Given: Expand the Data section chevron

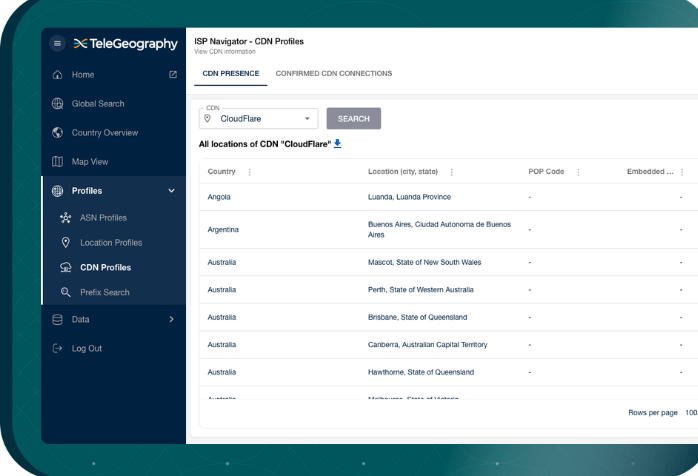Looking at the screenshot, I should [x=171, y=319].
